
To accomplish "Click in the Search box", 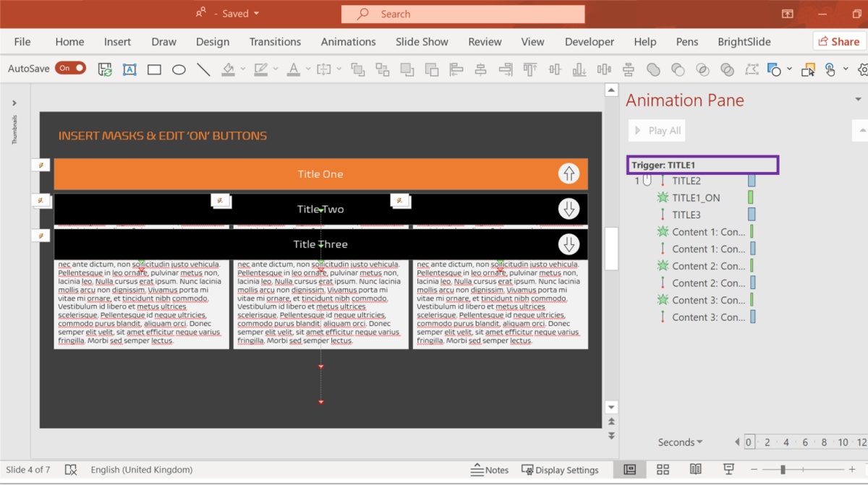I will click(x=463, y=14).
